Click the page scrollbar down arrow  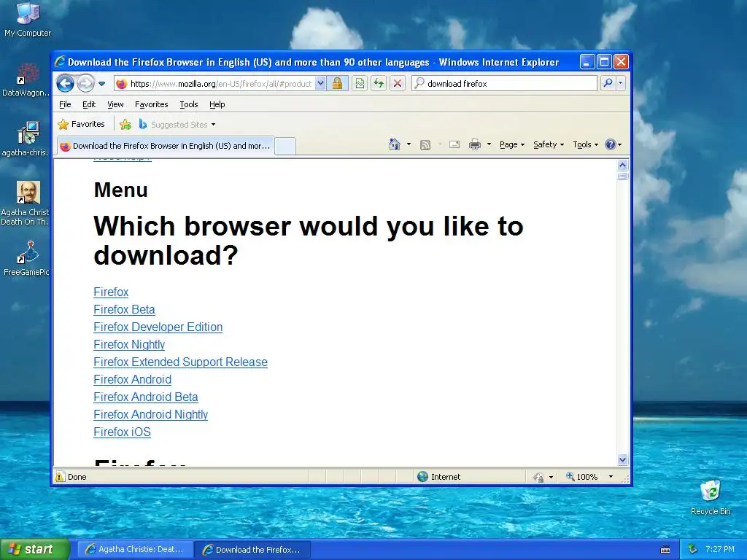[x=623, y=460]
